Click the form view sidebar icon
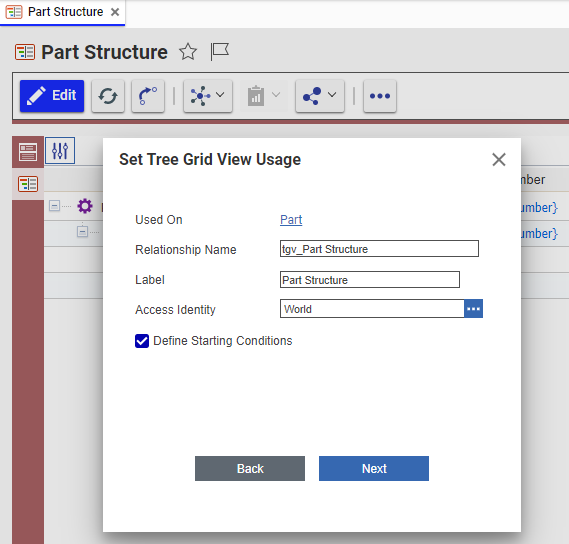The image size is (569, 544). (x=28, y=152)
